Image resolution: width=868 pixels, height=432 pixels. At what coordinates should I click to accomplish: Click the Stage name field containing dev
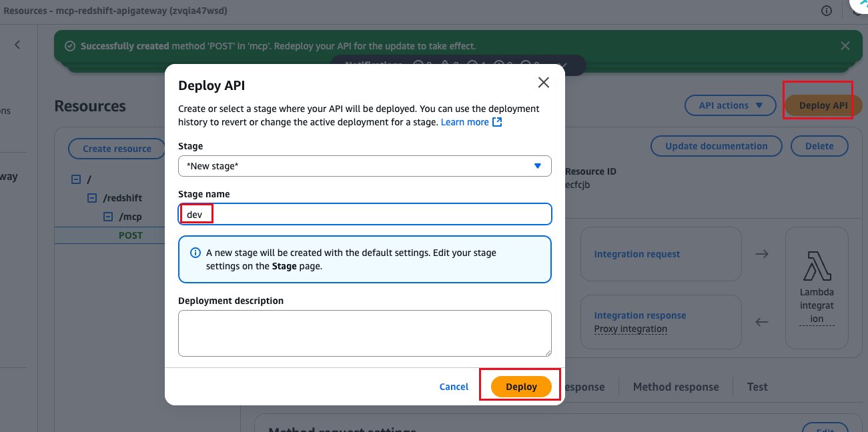tap(365, 214)
